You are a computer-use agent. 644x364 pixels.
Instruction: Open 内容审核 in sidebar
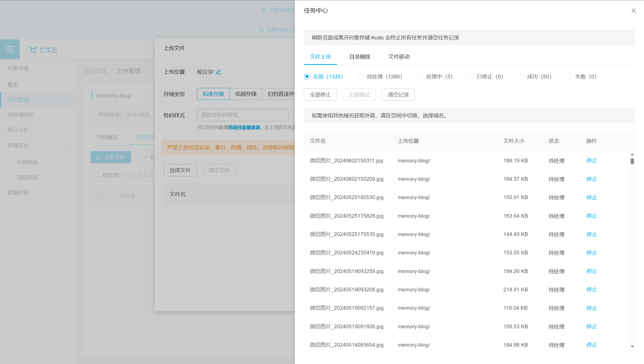pyautogui.click(x=27, y=162)
